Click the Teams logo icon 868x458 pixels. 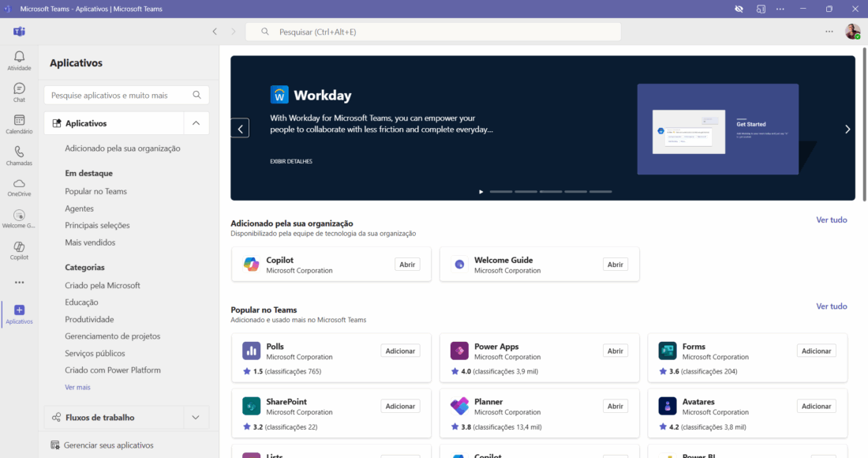[20, 32]
